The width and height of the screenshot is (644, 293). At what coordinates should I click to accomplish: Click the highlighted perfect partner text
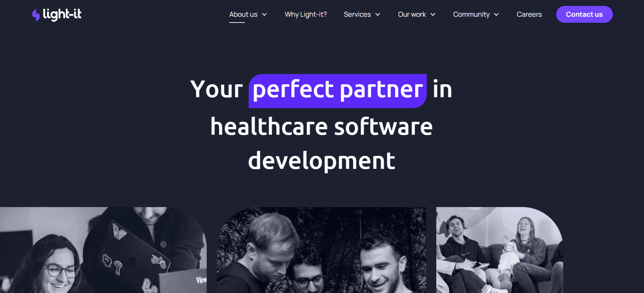click(338, 91)
